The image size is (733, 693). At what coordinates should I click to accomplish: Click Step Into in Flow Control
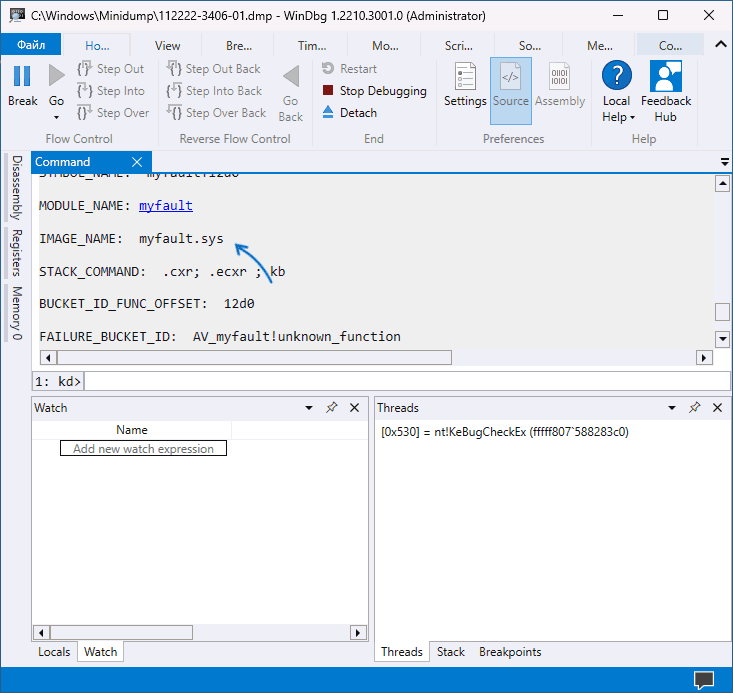111,91
